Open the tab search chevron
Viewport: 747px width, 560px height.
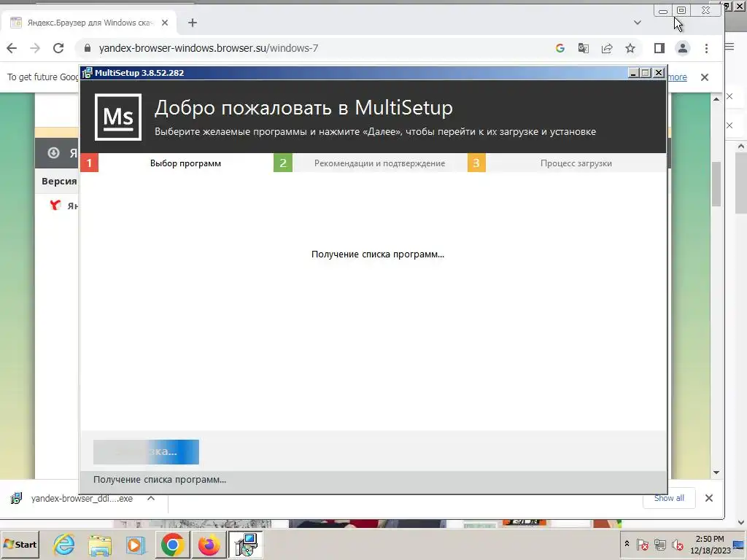[638, 23]
